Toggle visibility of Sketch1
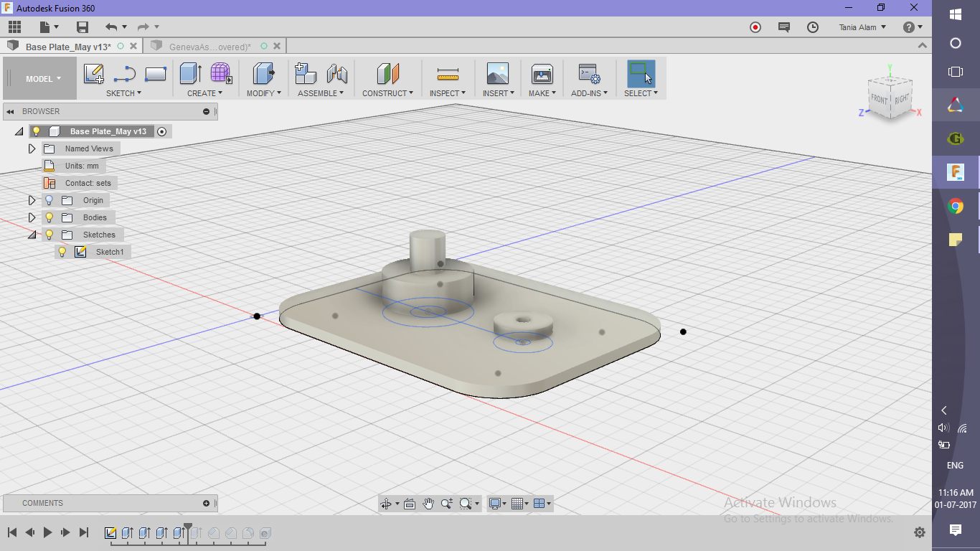980x551 pixels. (x=62, y=251)
